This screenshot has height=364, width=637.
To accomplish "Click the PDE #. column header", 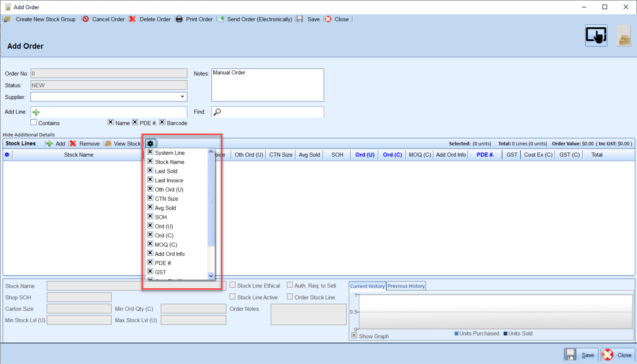I will (x=485, y=155).
